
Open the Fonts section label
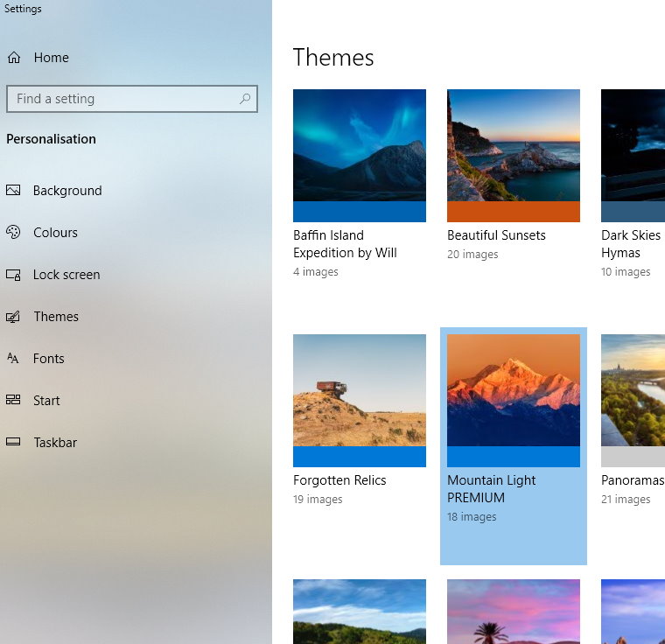(49, 359)
